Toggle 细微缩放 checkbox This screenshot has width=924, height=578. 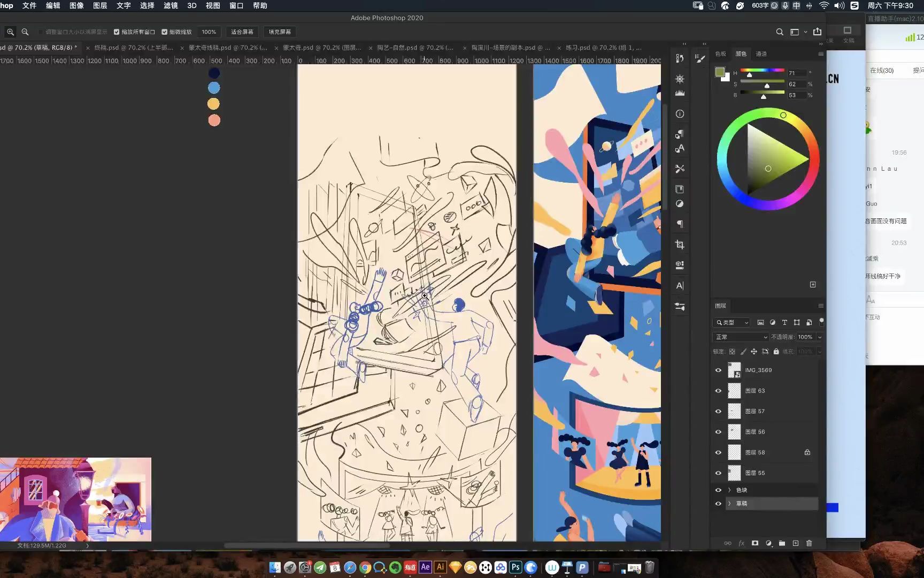tap(165, 32)
